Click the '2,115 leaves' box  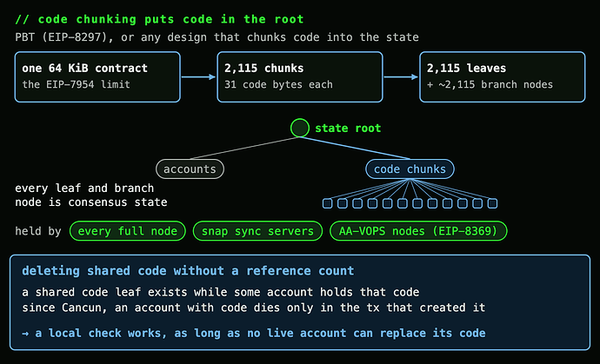tap(503, 76)
